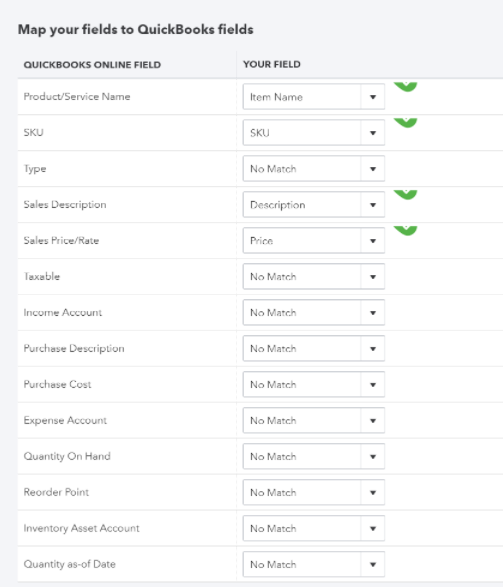Expand the SKU mapping dropdown arrow
Image resolution: width=503 pixels, height=587 pixels.
[x=373, y=133]
